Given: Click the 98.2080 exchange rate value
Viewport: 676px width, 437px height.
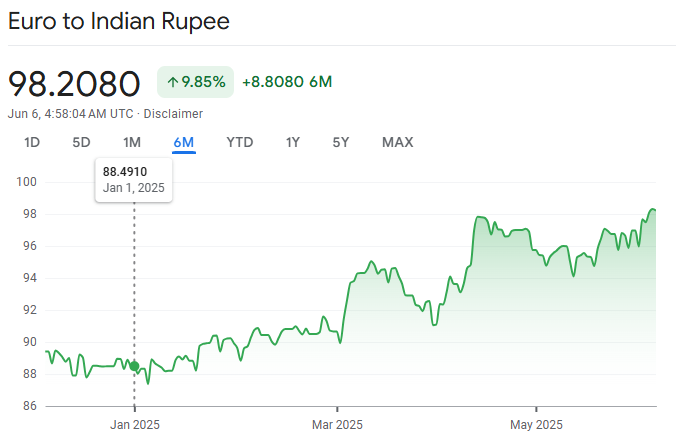Looking at the screenshot, I should pyautogui.click(x=75, y=83).
